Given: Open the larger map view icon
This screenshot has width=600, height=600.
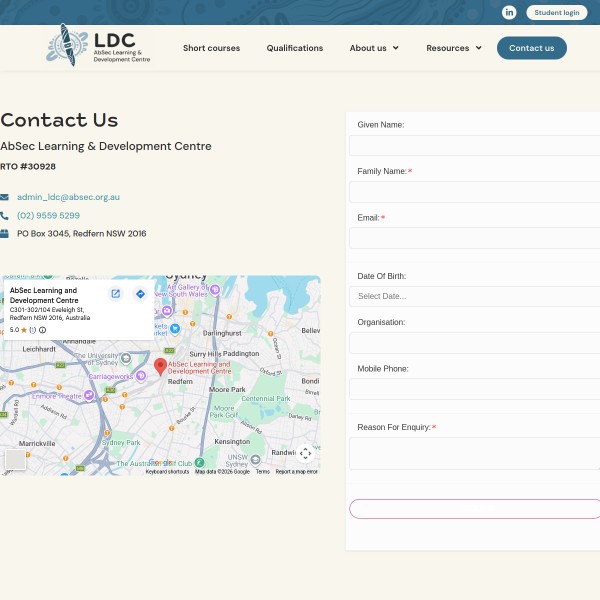Looking at the screenshot, I should click(x=116, y=294).
